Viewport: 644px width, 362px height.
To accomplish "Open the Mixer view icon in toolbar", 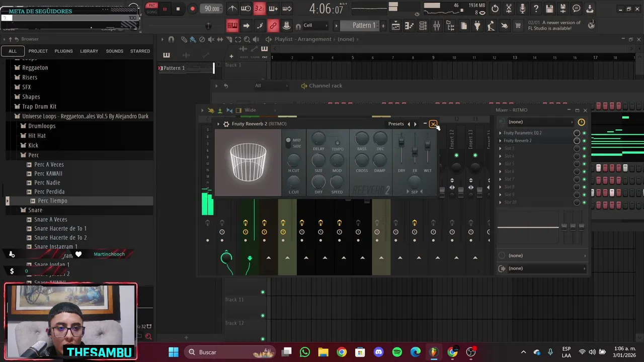I will (437, 26).
